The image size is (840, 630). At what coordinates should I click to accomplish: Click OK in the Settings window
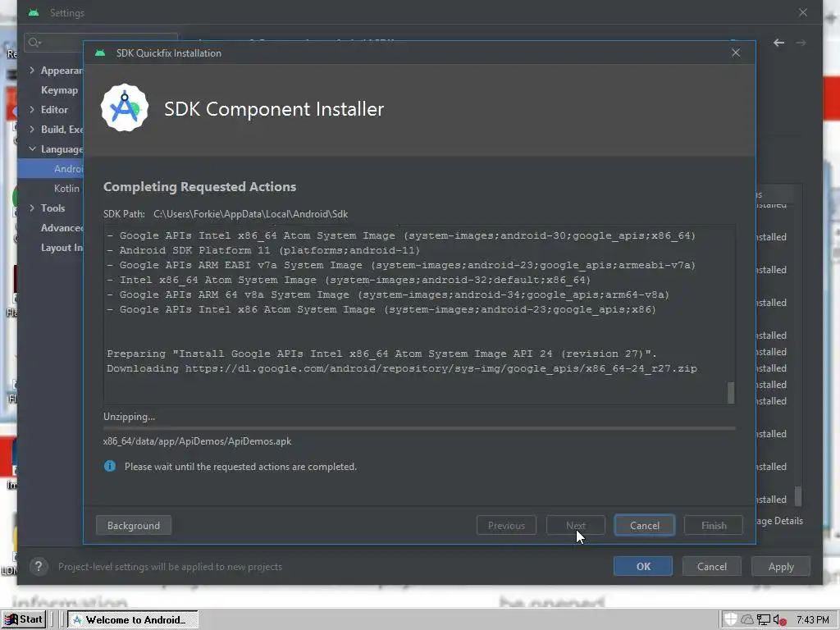pos(643,566)
